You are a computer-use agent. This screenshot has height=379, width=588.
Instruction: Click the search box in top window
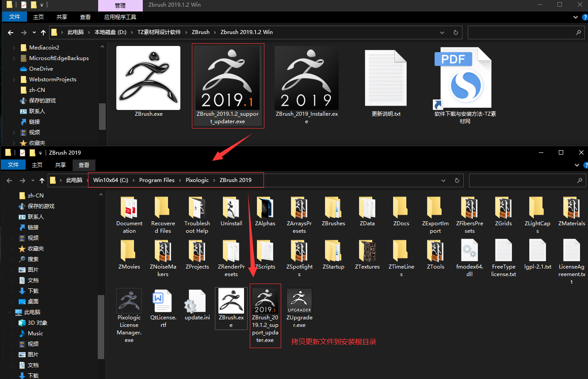[526, 33]
